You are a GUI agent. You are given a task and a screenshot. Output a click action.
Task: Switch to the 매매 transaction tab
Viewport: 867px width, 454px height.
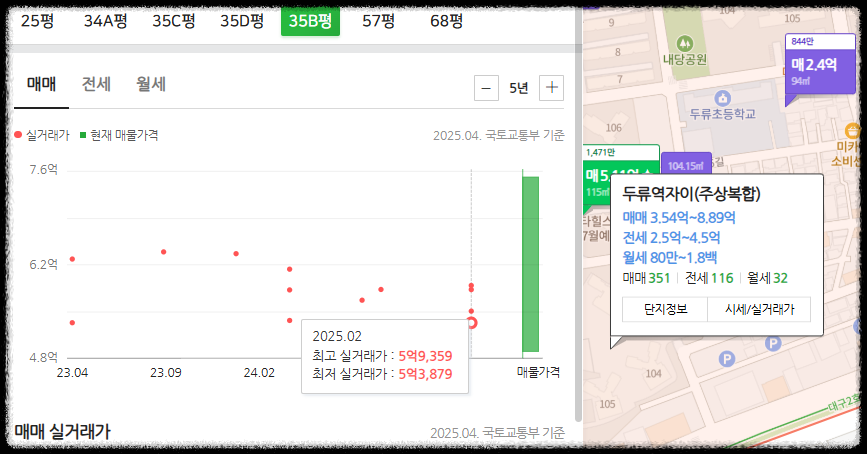(41, 85)
